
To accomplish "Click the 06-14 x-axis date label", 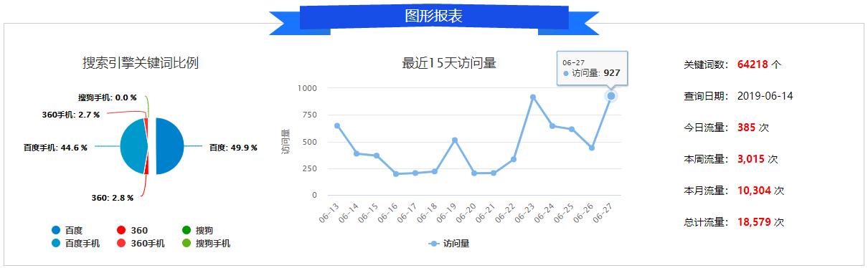I will (349, 212).
